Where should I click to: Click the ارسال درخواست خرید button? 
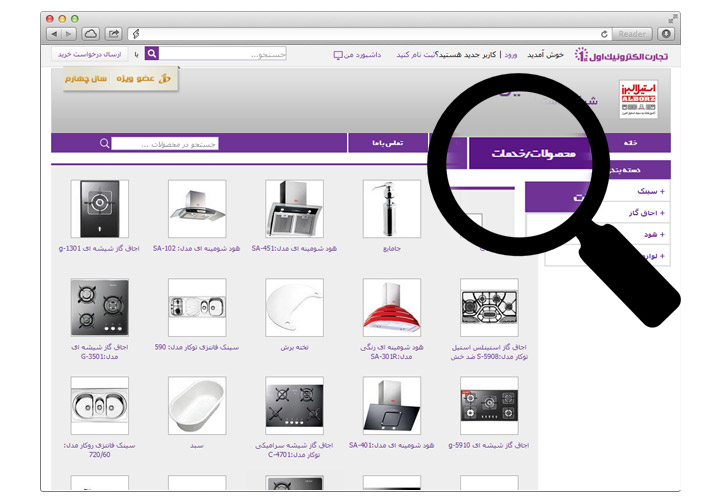[x=89, y=54]
